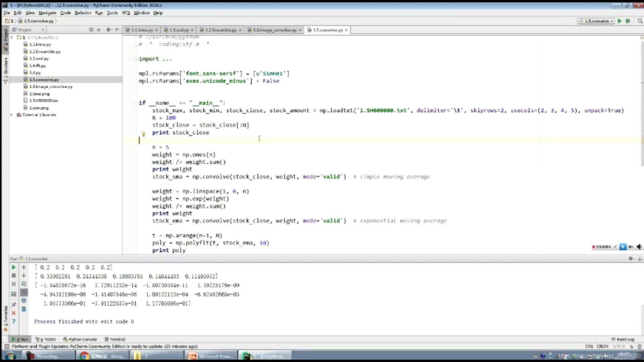Collapse all in Project panel
Image resolution: width=644 pixels, height=362 pixels.
point(99,30)
